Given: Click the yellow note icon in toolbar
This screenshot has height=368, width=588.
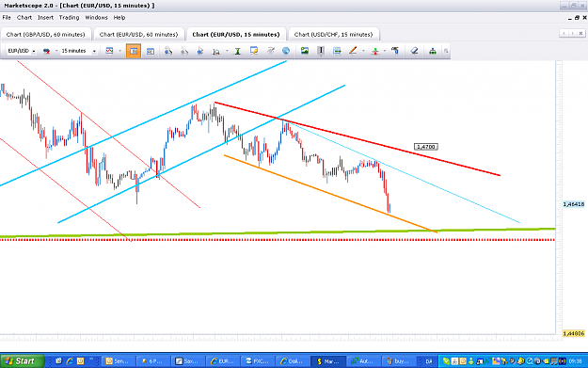Looking at the screenshot, I should click(254, 51).
